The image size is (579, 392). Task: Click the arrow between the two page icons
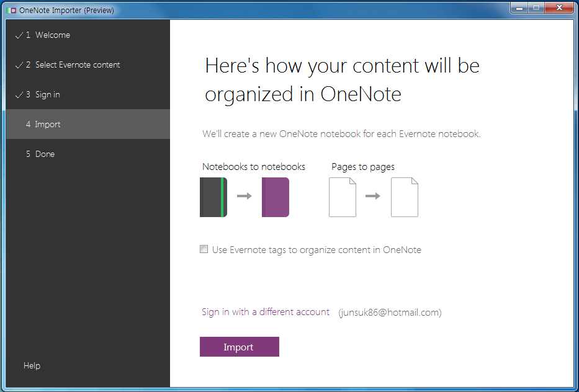373,196
